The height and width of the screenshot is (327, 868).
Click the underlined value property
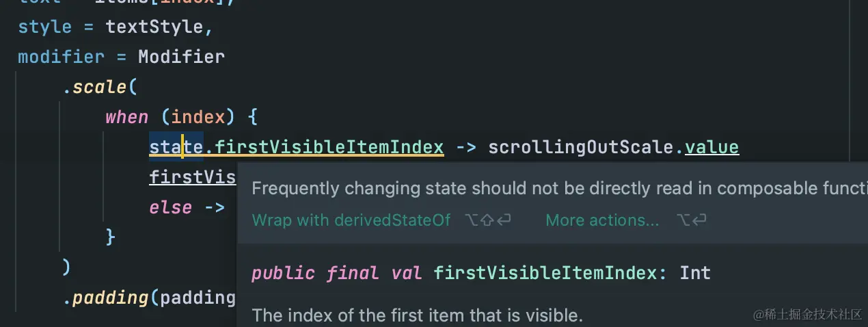(x=711, y=146)
